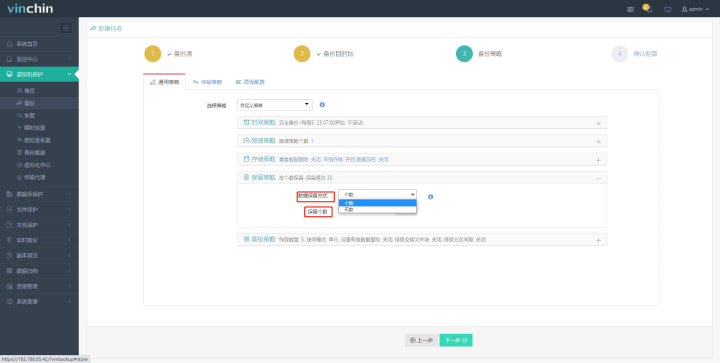Click the 副本容灾 icon in sidebar
The image size is (720, 363).
click(10, 256)
